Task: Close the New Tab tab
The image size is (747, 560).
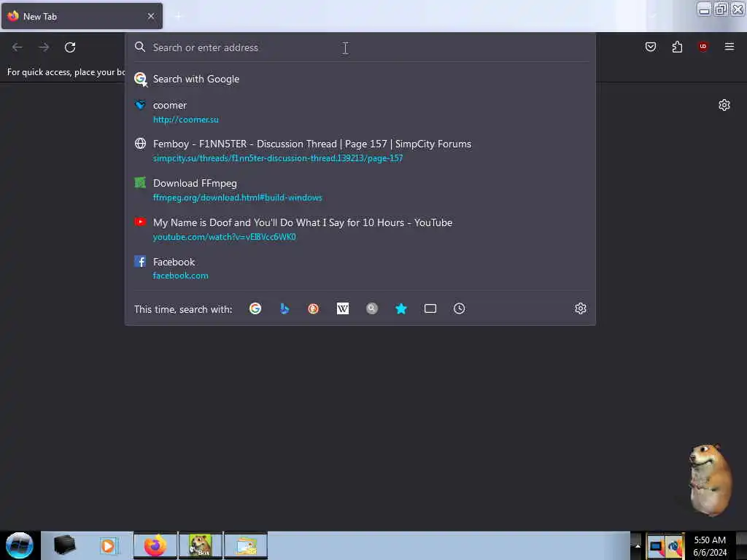Action: (151, 16)
